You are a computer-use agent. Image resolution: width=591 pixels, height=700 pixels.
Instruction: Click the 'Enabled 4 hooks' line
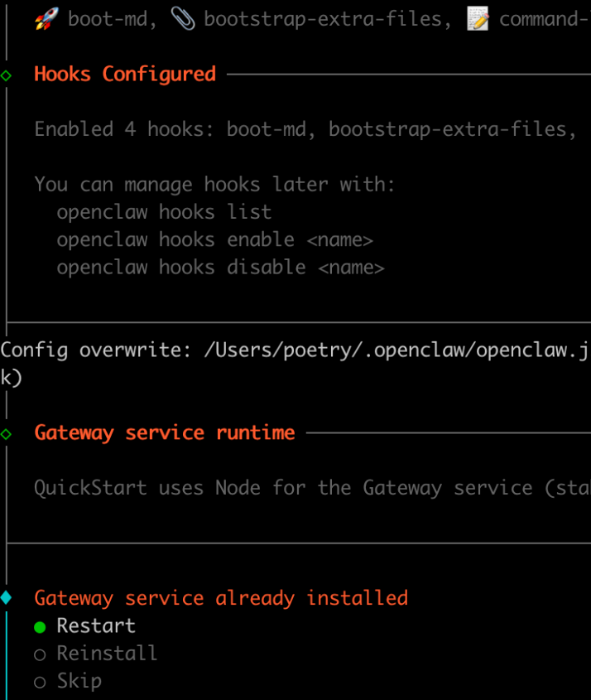pyautogui.click(x=305, y=129)
